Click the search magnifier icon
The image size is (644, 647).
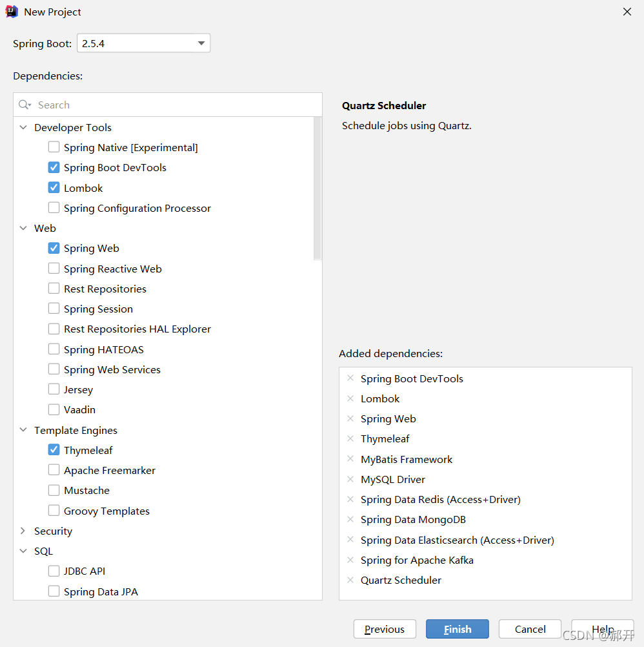click(25, 105)
